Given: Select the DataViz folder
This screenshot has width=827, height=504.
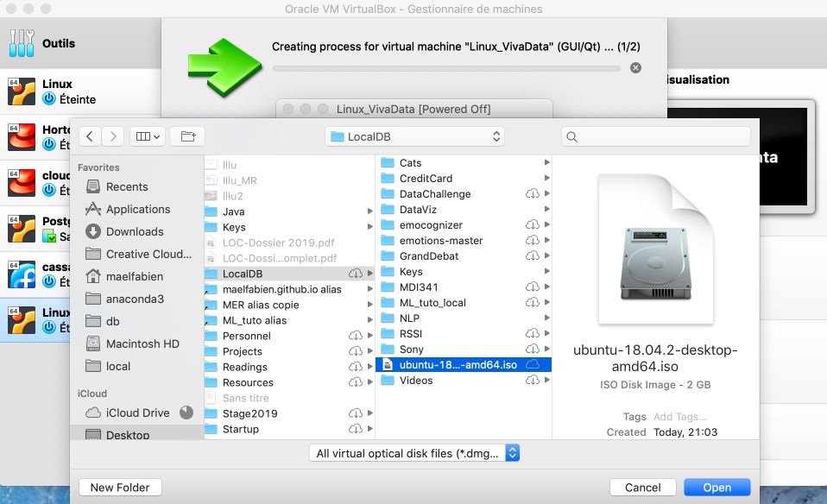Looking at the screenshot, I should point(464,210).
